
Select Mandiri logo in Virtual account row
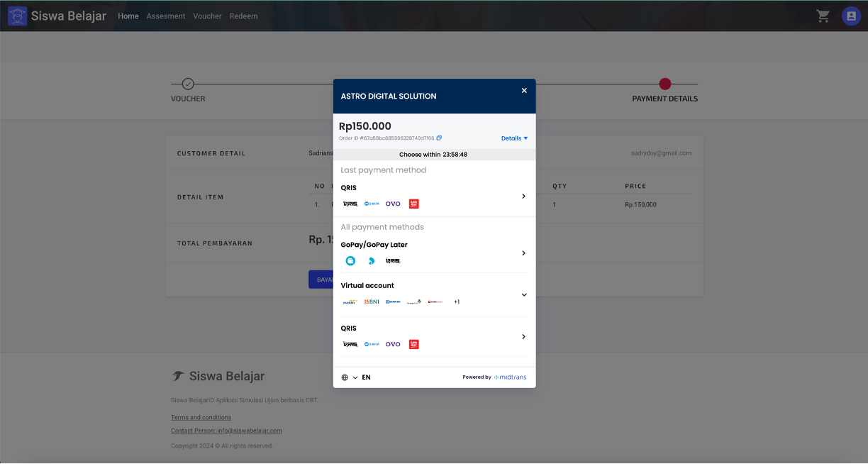coord(350,302)
